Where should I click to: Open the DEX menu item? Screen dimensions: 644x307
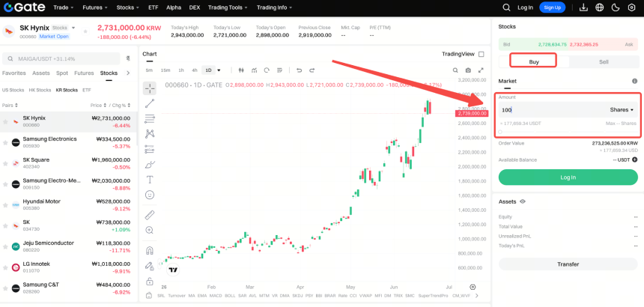tap(195, 7)
